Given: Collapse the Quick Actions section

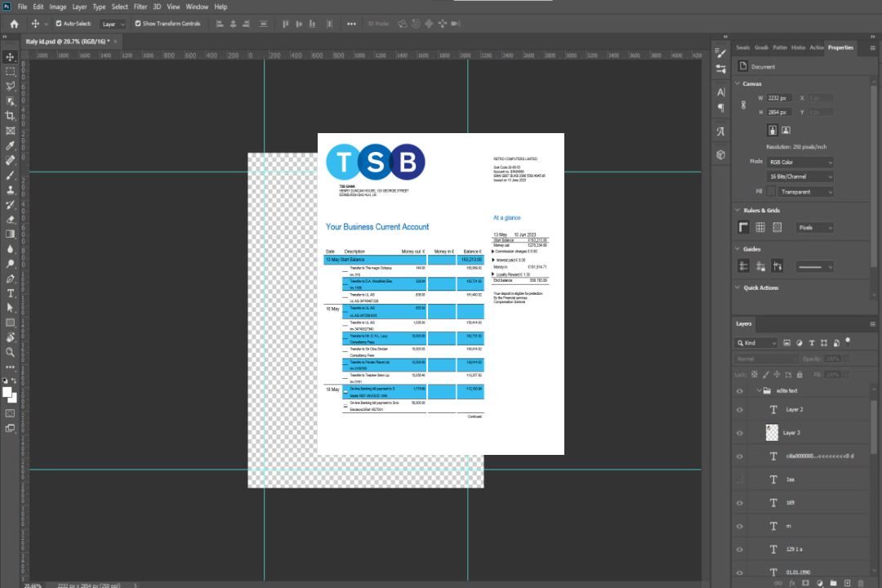Looking at the screenshot, I should (737, 287).
